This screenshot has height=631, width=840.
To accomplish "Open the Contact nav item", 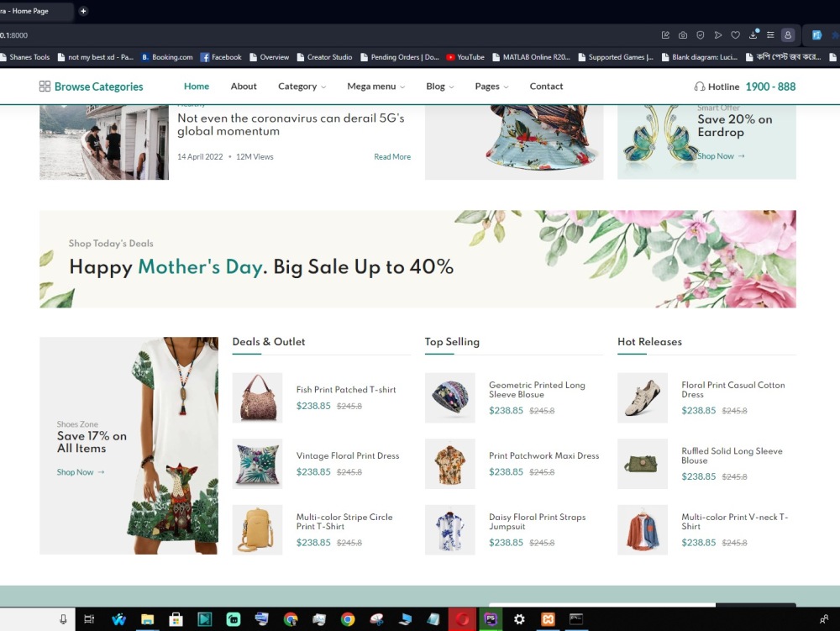I will 547,87.
